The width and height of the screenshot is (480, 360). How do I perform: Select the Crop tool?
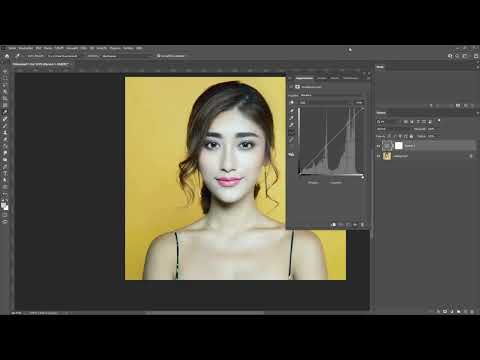pyautogui.click(x=5, y=98)
